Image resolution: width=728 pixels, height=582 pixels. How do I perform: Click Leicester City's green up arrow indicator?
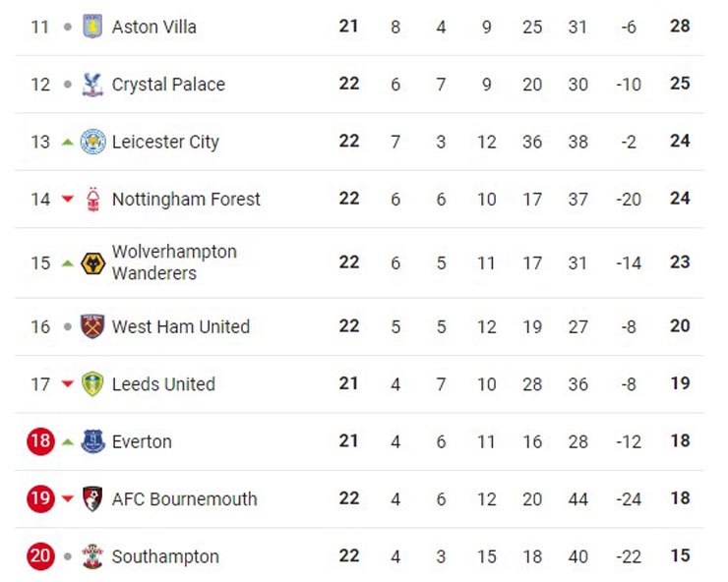(67, 143)
